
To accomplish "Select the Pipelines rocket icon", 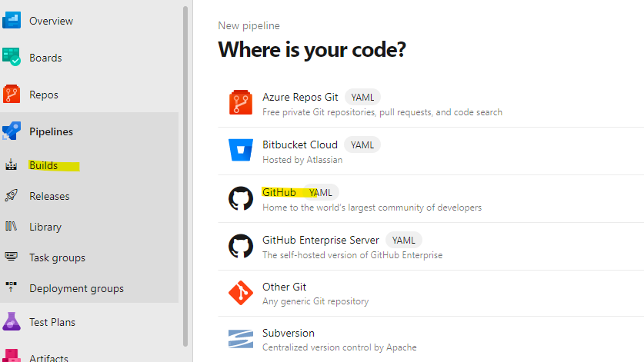I will click(x=12, y=131).
